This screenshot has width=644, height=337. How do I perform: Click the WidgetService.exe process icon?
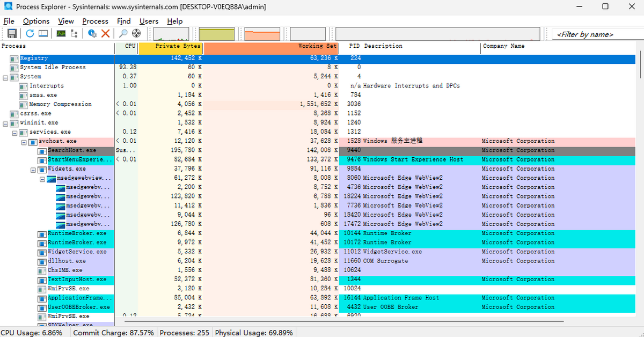coord(42,252)
